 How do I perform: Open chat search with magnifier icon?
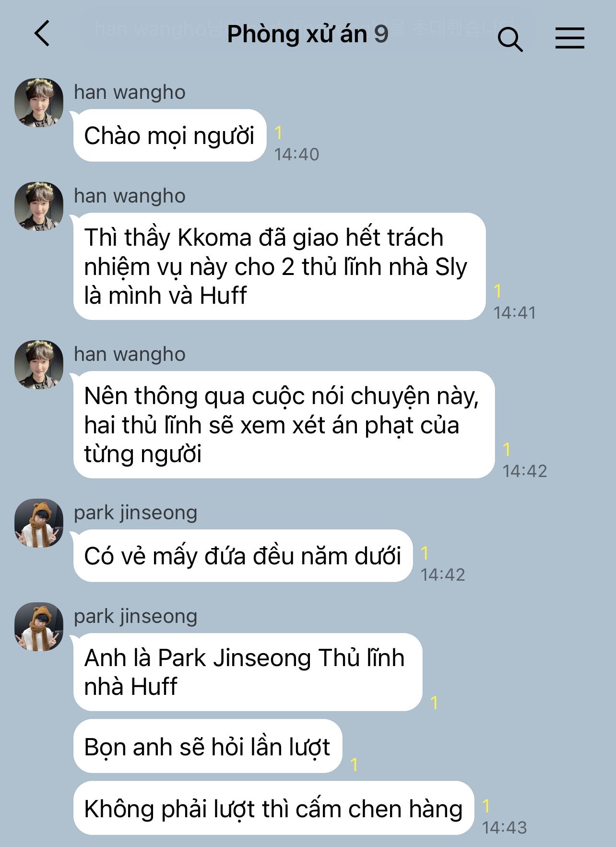click(510, 39)
